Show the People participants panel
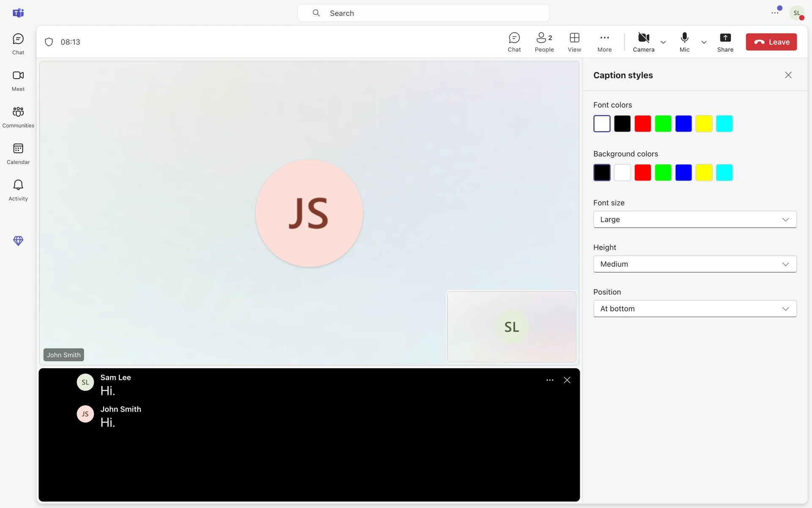The height and width of the screenshot is (508, 812). click(544, 42)
